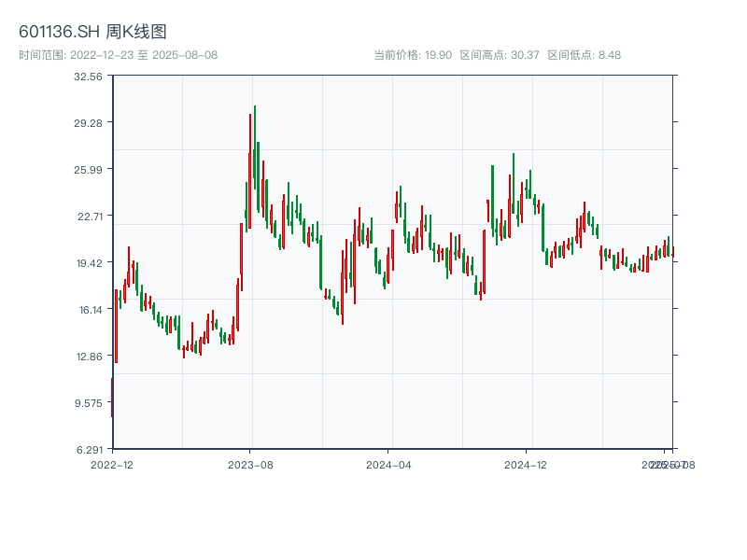This screenshot has height=560, width=747.
Task: Select the 时间范围 date range text
Action: [118, 55]
